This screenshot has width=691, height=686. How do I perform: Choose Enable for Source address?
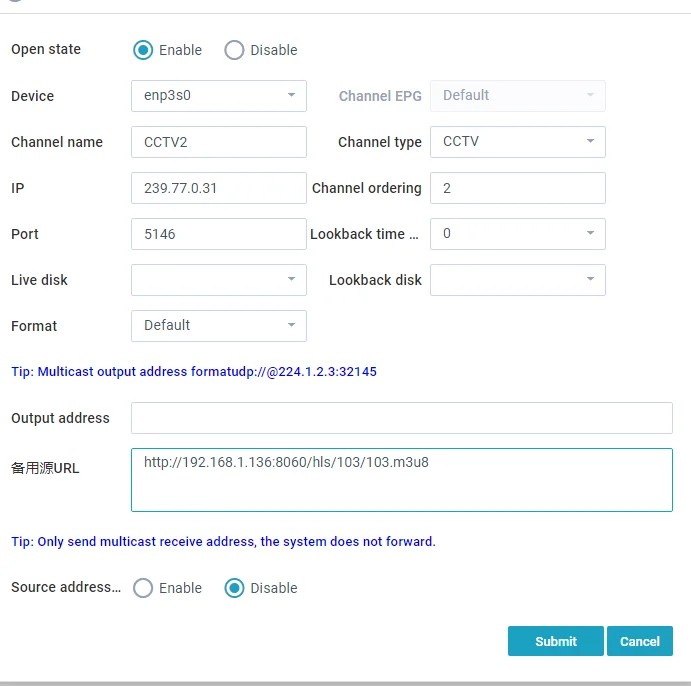[x=143, y=588]
